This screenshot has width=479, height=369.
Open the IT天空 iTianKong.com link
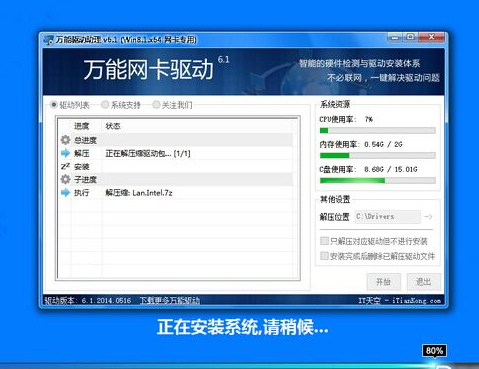click(399, 300)
